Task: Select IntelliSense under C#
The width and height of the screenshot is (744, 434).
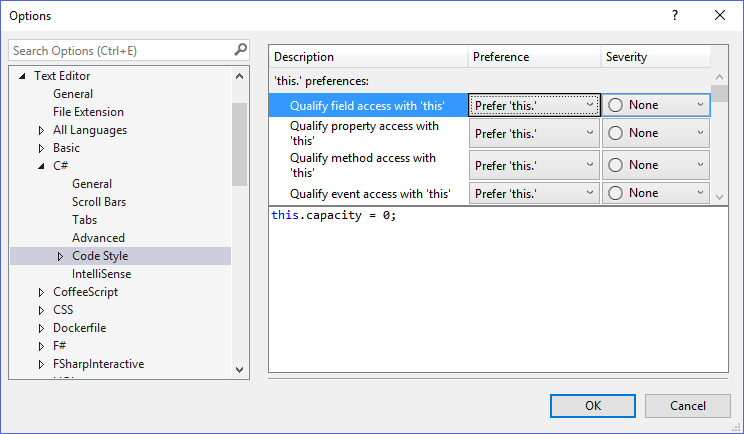Action: click(x=101, y=274)
